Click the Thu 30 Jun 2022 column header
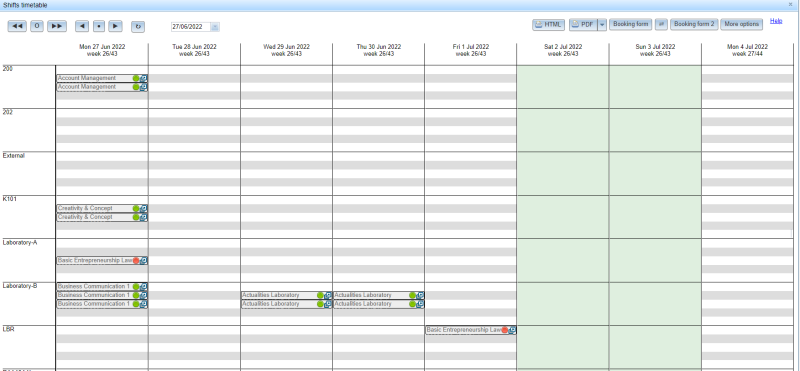Image resolution: width=800 pixels, height=371 pixels. point(379,50)
